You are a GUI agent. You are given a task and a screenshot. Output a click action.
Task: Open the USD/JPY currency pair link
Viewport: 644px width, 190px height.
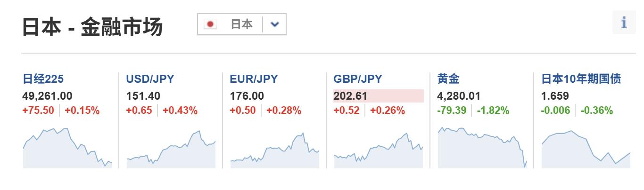[150, 79]
